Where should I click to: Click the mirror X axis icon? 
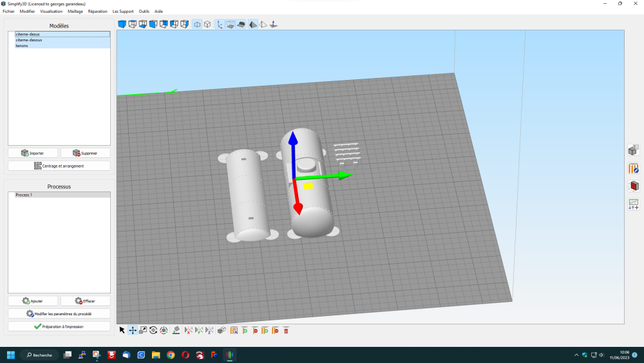189,330
